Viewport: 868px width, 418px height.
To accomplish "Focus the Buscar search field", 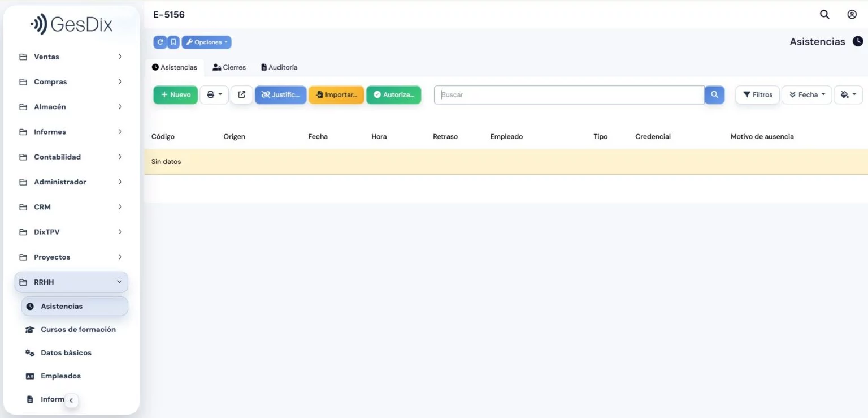I will [x=569, y=95].
